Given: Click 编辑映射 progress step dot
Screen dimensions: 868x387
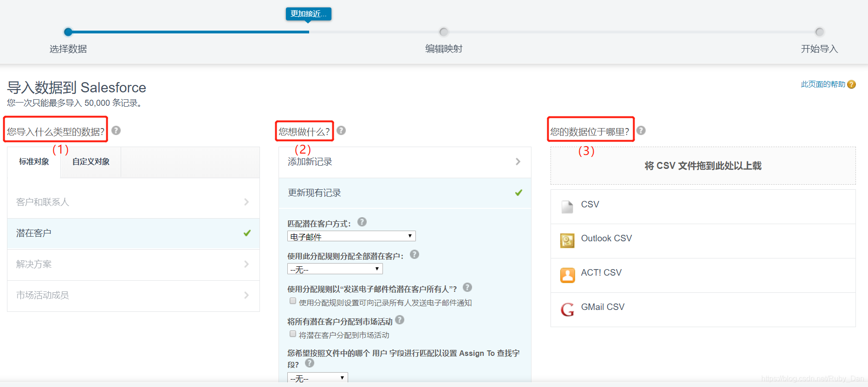Looking at the screenshot, I should click(x=444, y=32).
